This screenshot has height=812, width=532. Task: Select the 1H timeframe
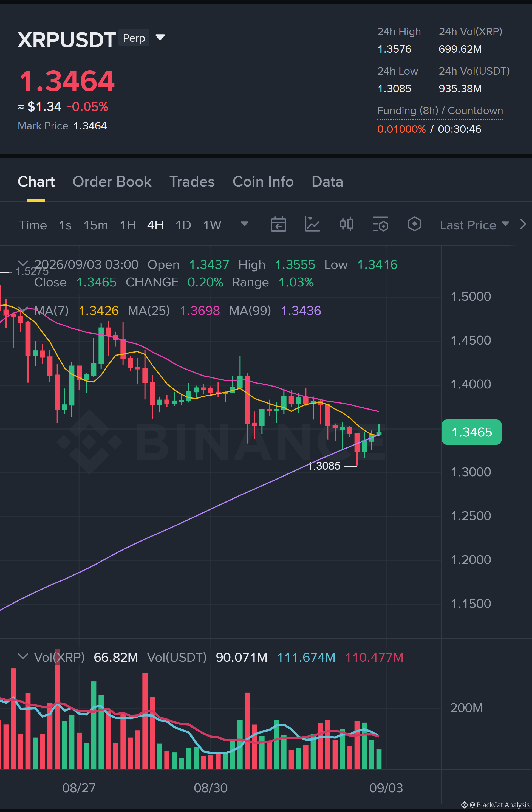(x=128, y=225)
